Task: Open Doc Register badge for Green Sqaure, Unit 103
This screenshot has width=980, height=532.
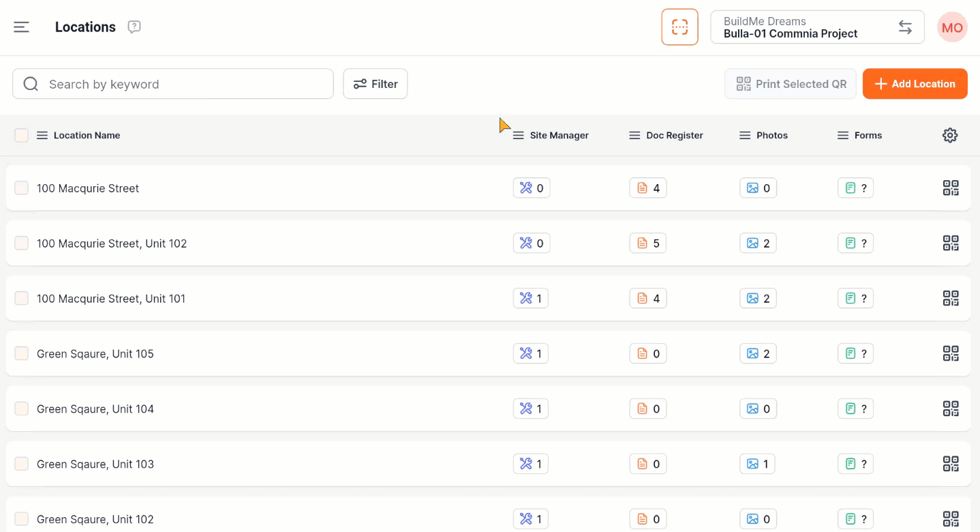Action: (x=648, y=464)
